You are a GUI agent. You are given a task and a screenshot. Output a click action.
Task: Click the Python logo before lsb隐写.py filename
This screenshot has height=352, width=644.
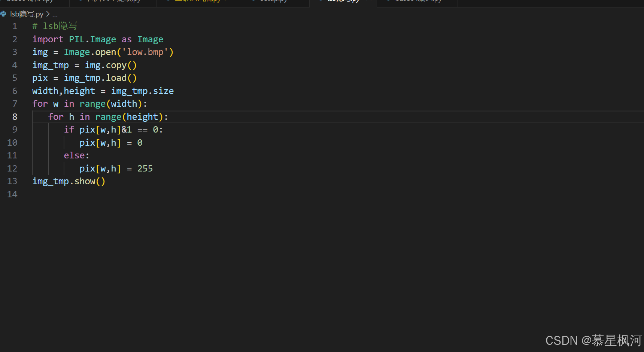coord(4,14)
